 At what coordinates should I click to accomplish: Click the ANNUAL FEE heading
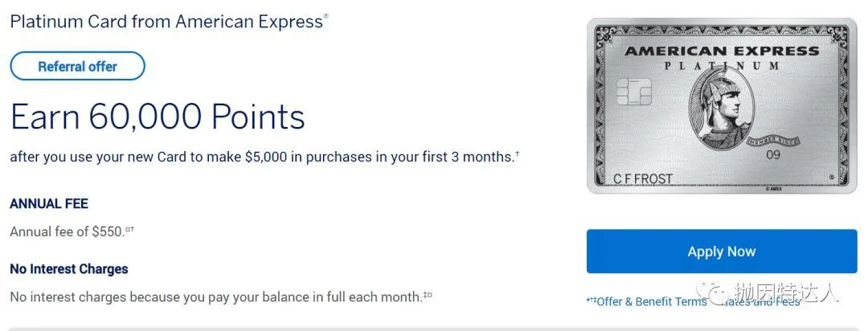click(49, 204)
